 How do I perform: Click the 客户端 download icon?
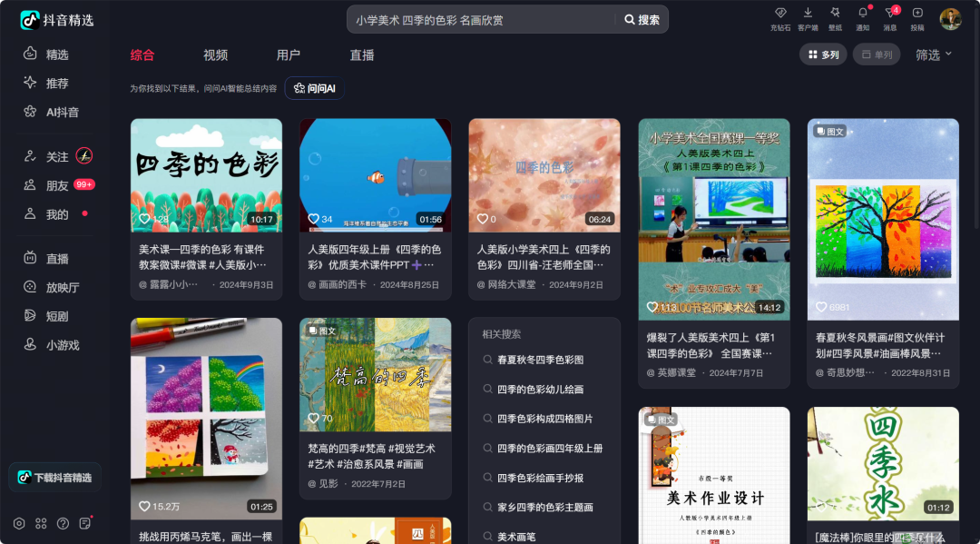pyautogui.click(x=808, y=13)
